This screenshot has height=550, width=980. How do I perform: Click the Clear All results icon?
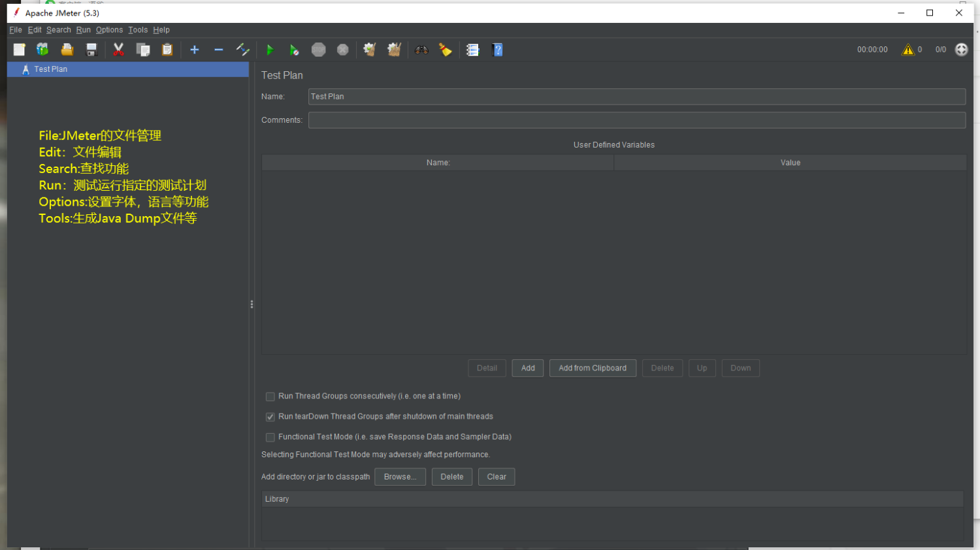click(x=394, y=50)
